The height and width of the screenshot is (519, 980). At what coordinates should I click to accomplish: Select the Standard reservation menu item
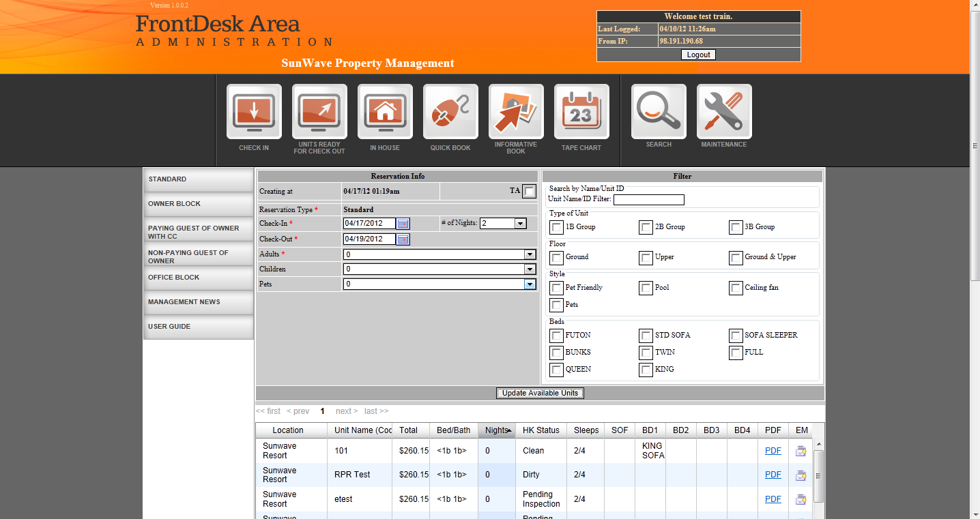click(199, 179)
